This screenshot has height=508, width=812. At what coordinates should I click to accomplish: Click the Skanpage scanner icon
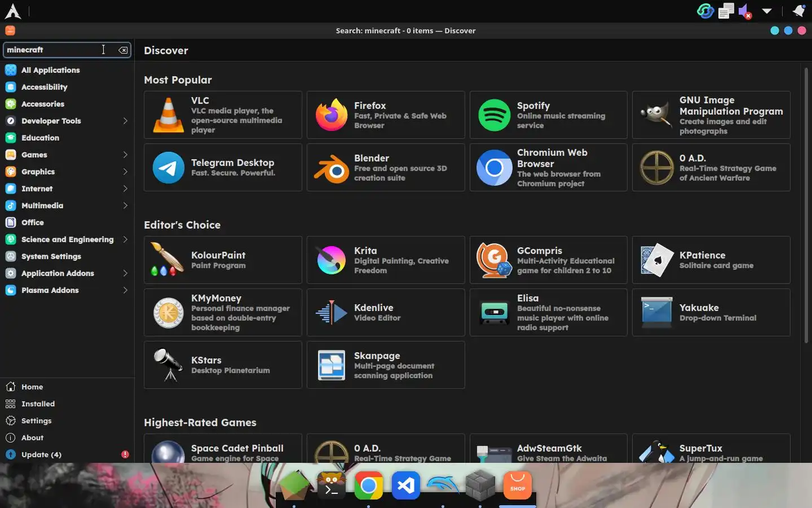click(332, 365)
